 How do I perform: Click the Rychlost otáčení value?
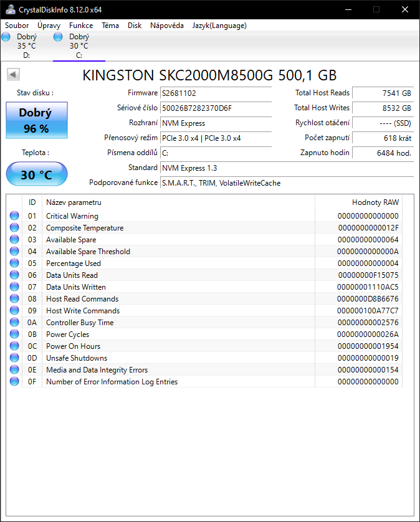[x=383, y=123]
